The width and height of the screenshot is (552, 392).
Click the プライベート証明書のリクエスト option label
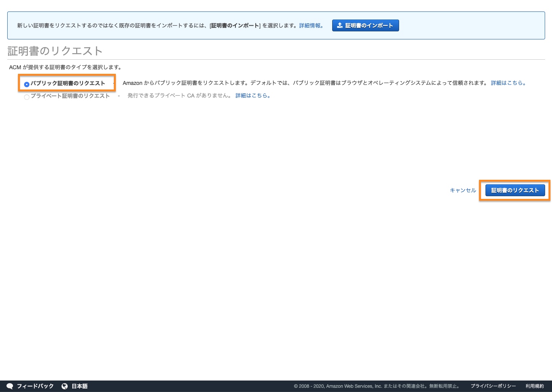70,96
